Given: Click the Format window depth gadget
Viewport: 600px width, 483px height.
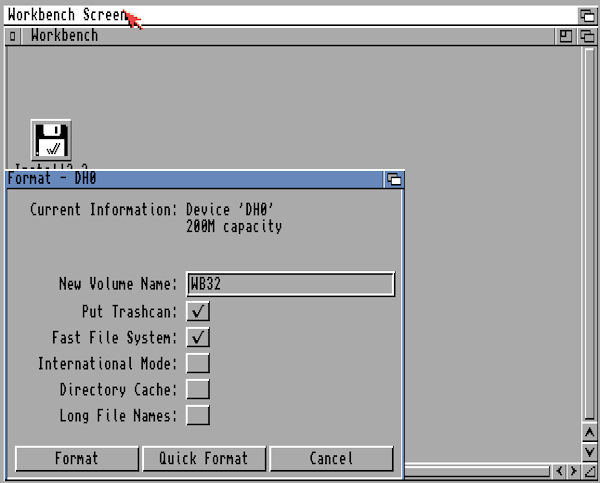Looking at the screenshot, I should click(x=394, y=180).
